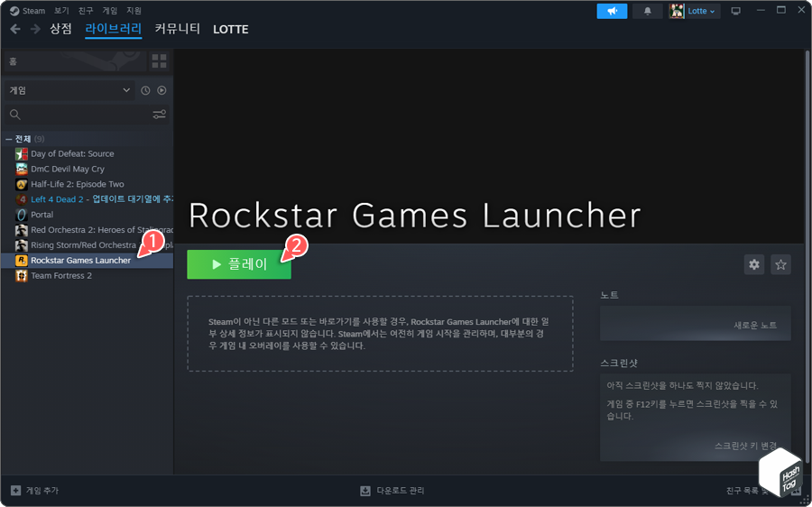Open the 친구 menu
This screenshot has width=812, height=507.
[86, 10]
